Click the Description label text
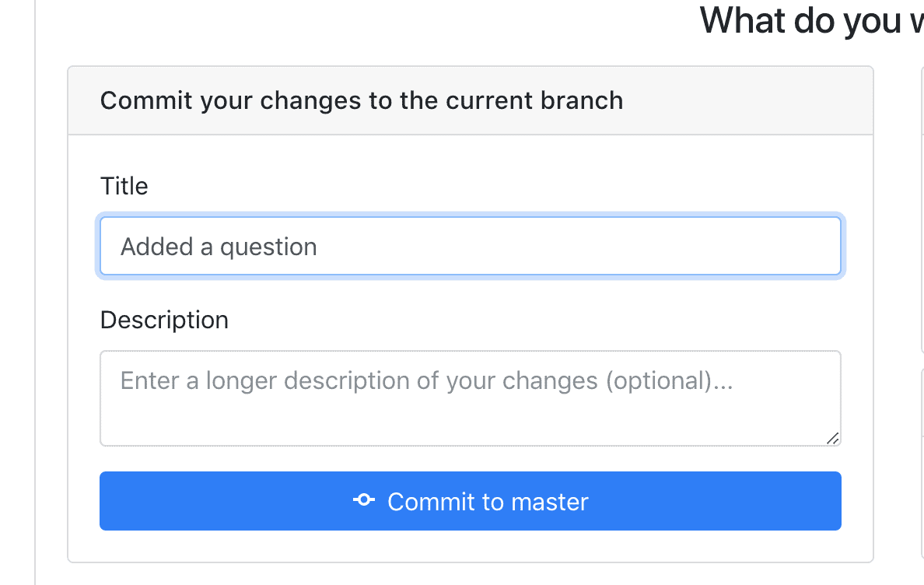 coord(164,321)
